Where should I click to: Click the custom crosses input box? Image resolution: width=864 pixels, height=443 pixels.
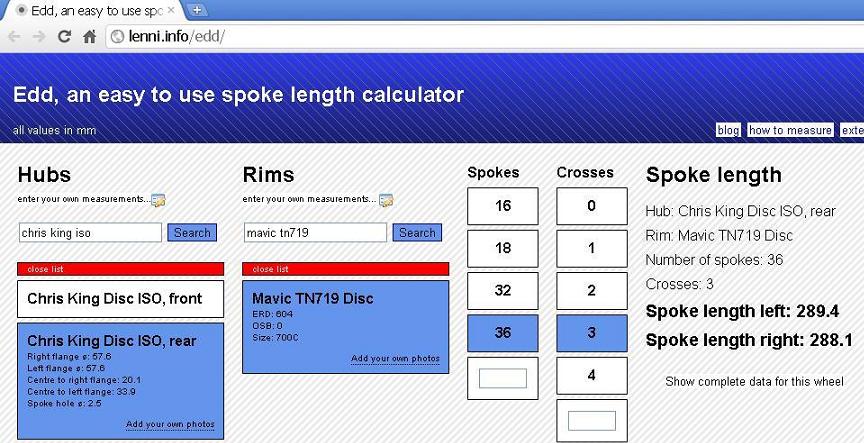tap(592, 421)
